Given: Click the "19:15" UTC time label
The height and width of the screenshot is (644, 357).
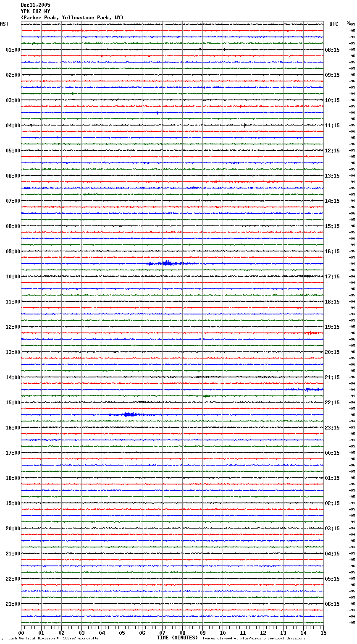Looking at the screenshot, I should coord(332,327).
